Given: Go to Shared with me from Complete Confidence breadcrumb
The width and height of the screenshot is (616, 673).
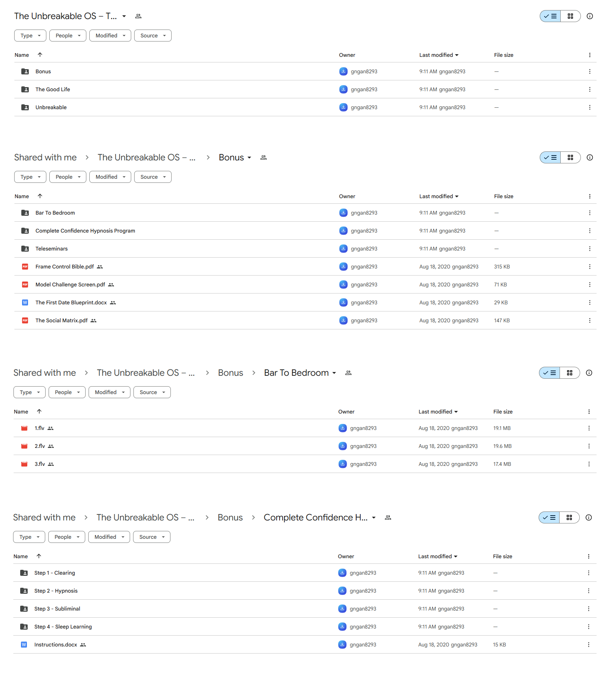Looking at the screenshot, I should 44,517.
